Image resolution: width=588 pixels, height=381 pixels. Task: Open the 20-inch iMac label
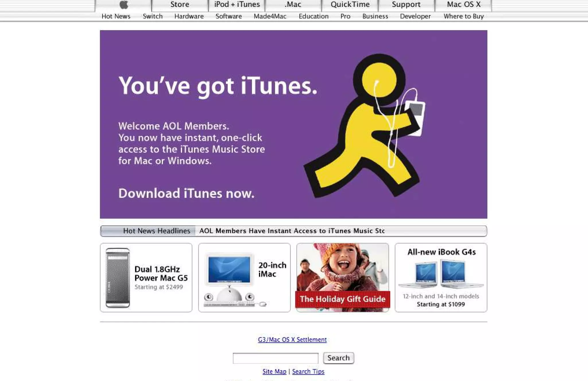point(272,270)
